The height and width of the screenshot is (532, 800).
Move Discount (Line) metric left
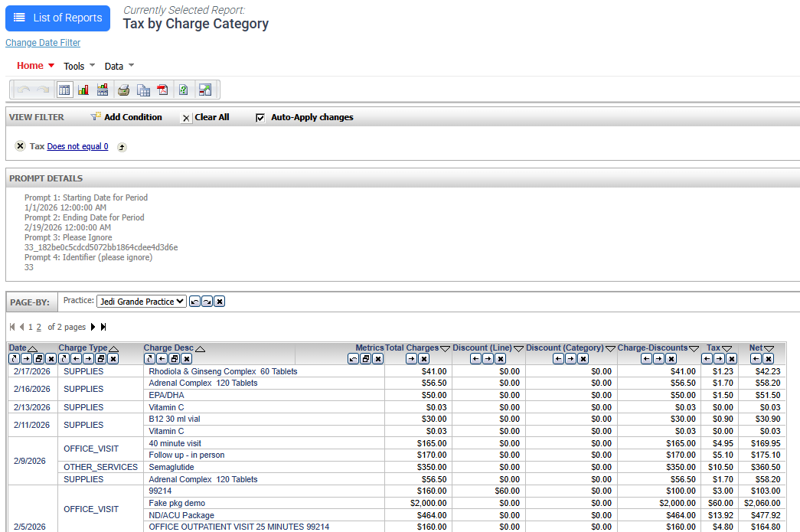[x=475, y=358]
